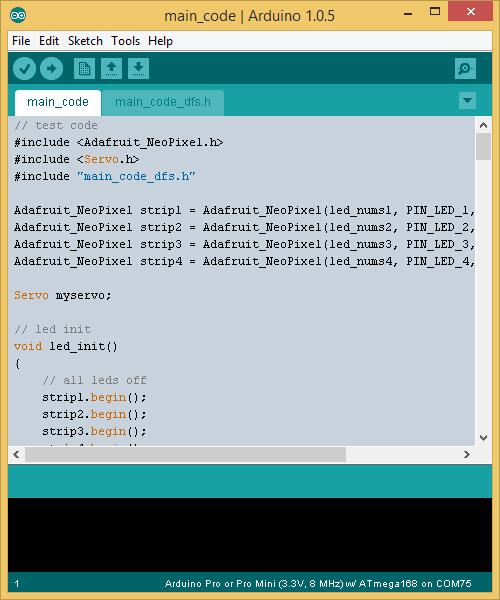The width and height of the screenshot is (500, 600).
Task: Open the Sketch menu
Action: click(85, 41)
